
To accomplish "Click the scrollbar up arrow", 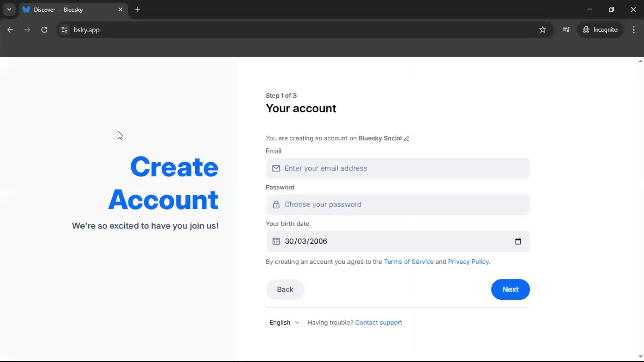I will click(640, 61).
